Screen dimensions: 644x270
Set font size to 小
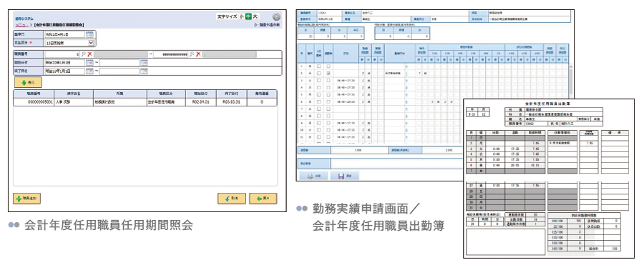[242, 17]
